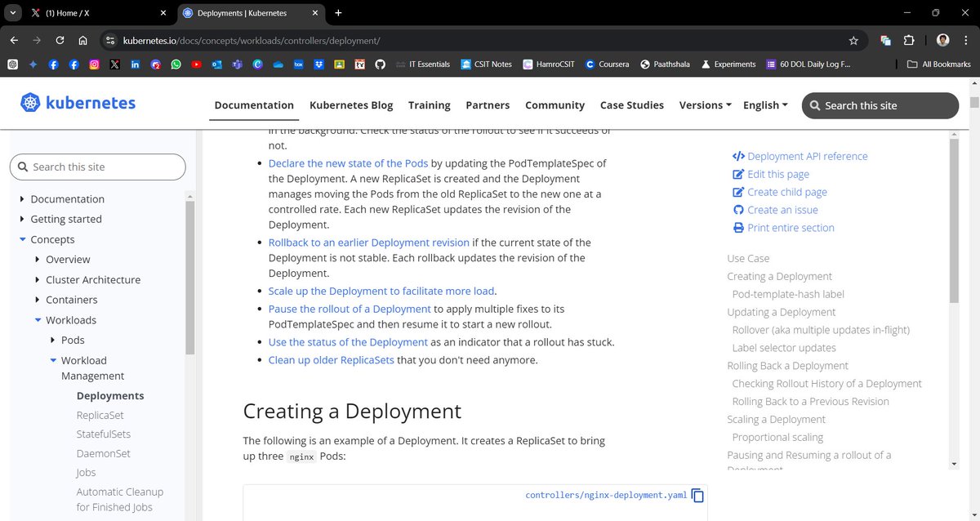Expand the Containers section
980x521 pixels.
click(x=38, y=300)
